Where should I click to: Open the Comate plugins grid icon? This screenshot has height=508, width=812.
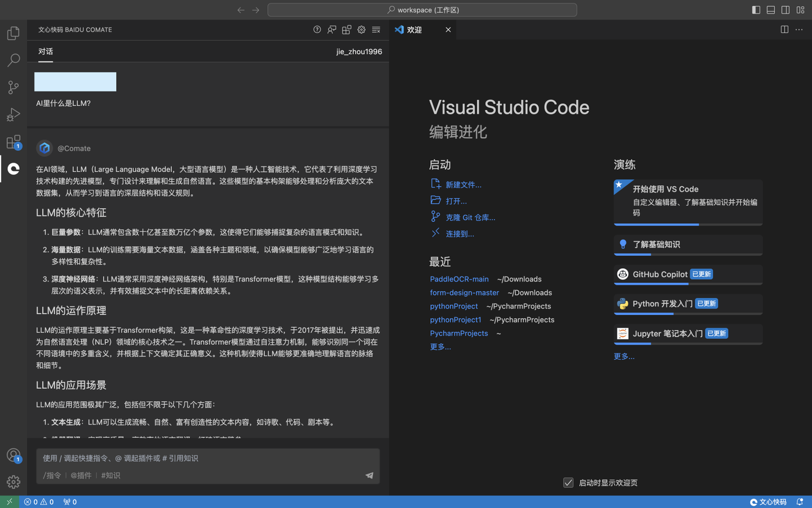pyautogui.click(x=347, y=30)
